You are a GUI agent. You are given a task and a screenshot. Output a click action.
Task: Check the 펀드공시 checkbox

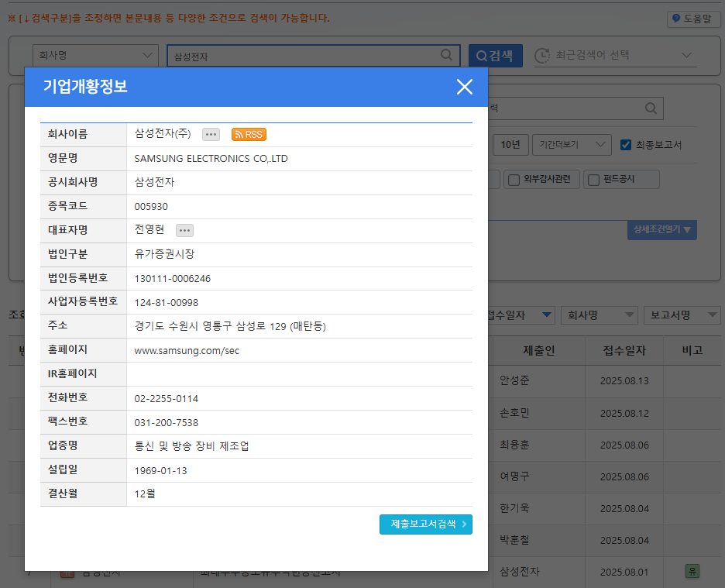tap(593, 180)
